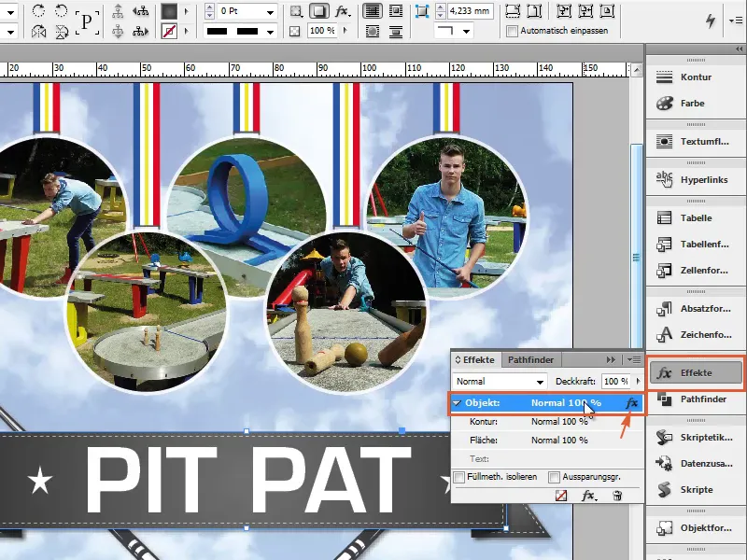Open the Skripte panel in the dock
This screenshot has height=560, width=747.
695,489
